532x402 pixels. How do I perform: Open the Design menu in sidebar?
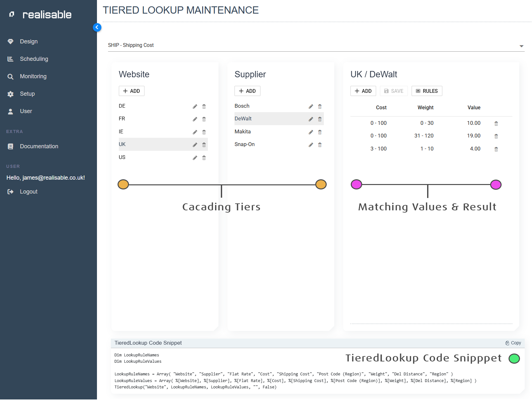coord(29,41)
